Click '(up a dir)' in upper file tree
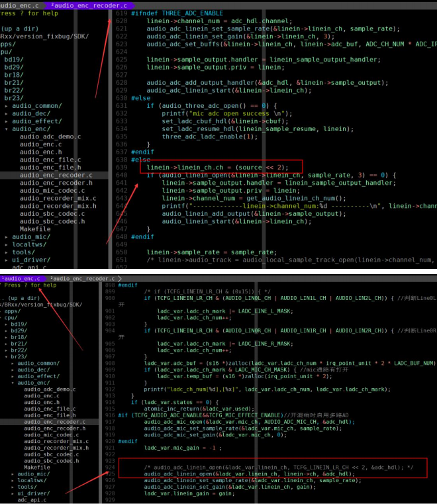 [x=20, y=28]
